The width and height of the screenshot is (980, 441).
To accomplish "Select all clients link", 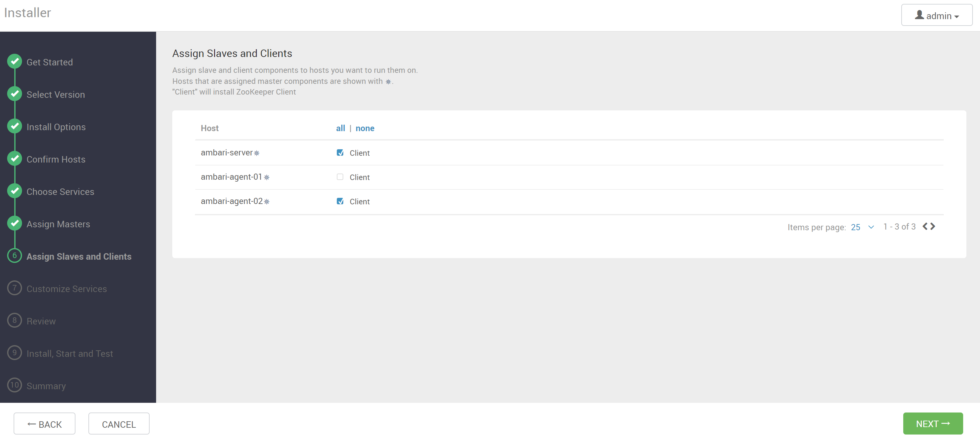I will (340, 128).
